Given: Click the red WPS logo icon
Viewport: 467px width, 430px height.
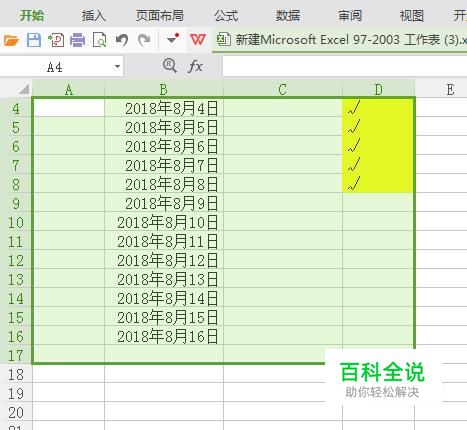Looking at the screenshot, I should tap(198, 40).
